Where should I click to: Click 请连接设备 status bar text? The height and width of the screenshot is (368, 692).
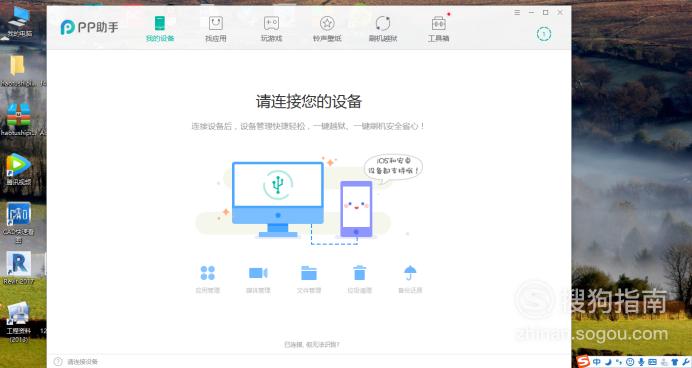[x=83, y=362]
